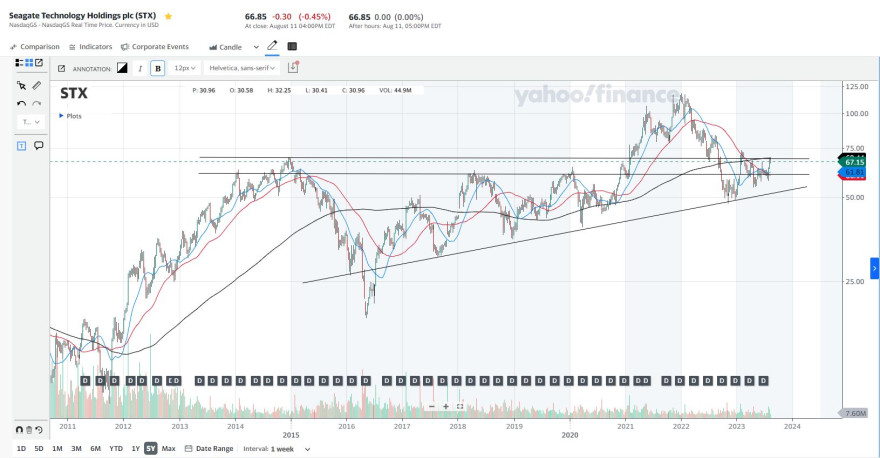Toggle italic annotation text

[x=140, y=68]
